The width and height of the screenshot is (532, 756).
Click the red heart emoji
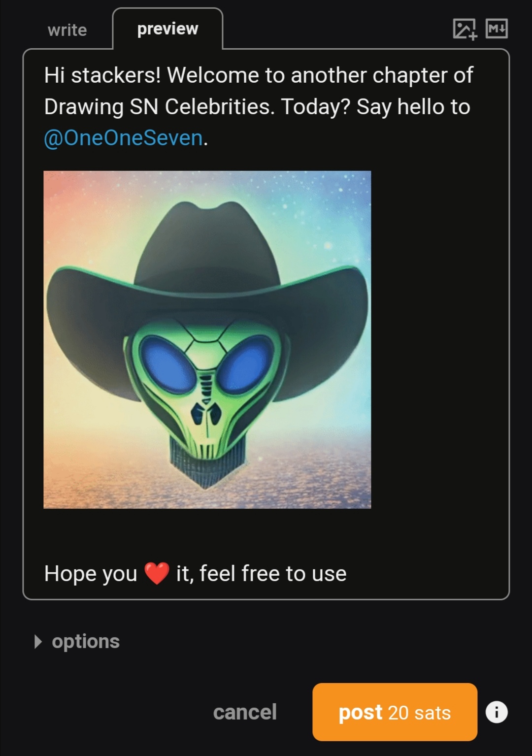(x=157, y=574)
